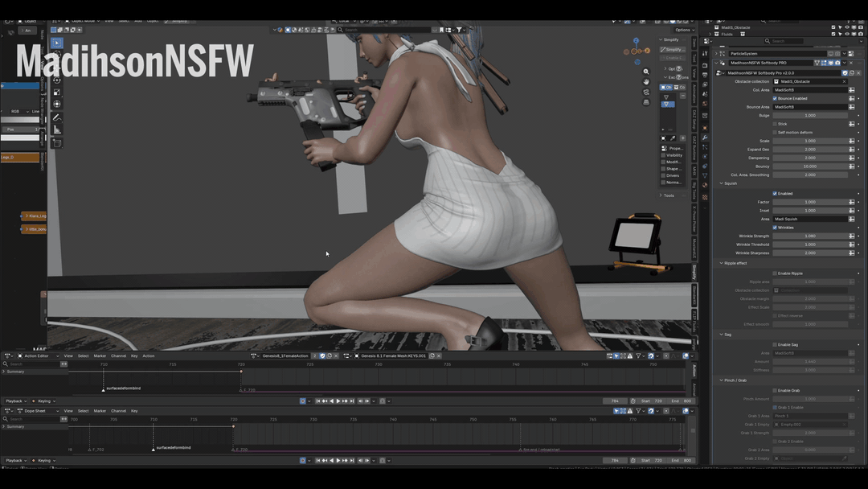Open the Render properties tab icon
Image resolution: width=868 pixels, height=489 pixels.
pos(705,65)
